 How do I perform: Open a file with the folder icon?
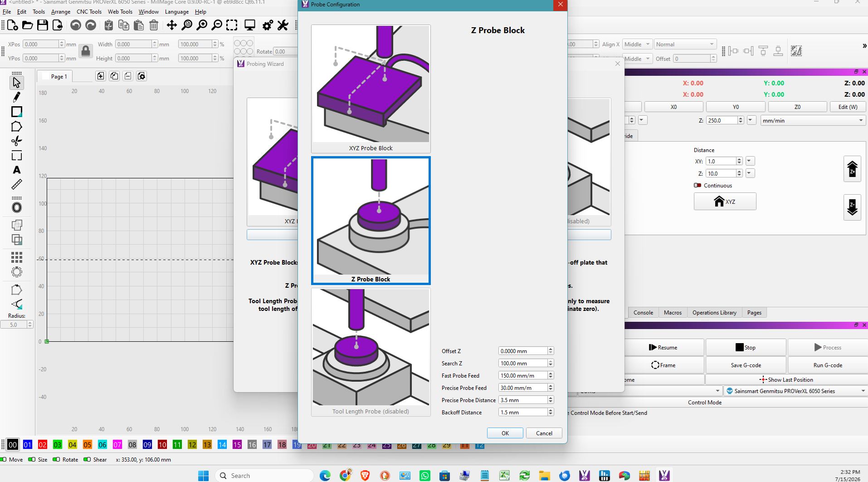tap(28, 25)
